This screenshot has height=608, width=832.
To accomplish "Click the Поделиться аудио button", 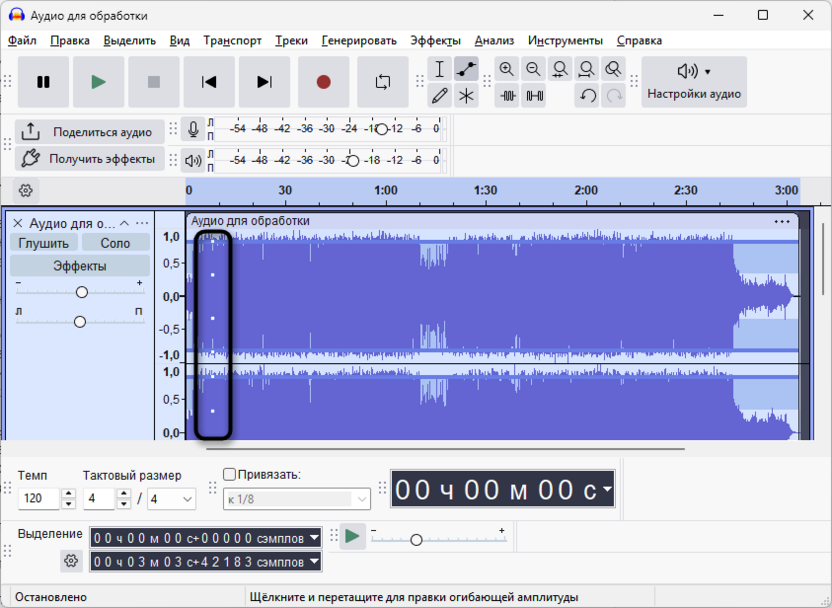I will [89, 132].
